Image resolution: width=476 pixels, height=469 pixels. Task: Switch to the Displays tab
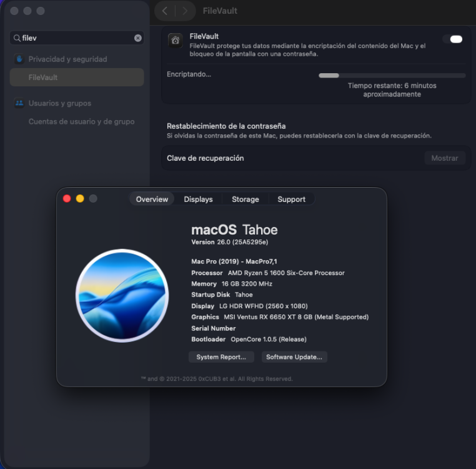click(198, 199)
